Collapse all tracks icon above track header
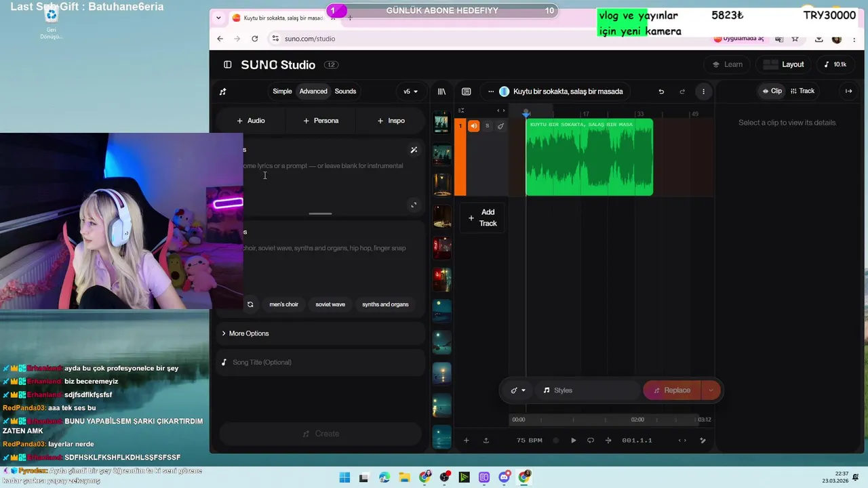Image resolution: width=868 pixels, height=488 pixels. (x=461, y=110)
